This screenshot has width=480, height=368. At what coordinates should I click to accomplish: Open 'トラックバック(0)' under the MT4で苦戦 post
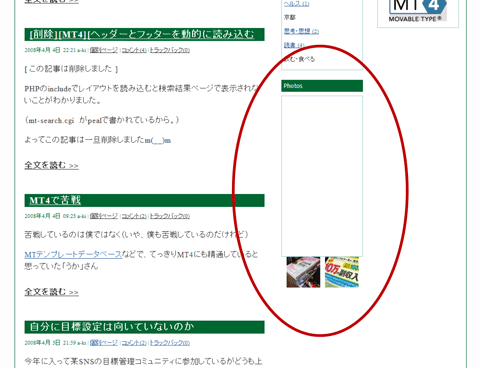(x=170, y=216)
